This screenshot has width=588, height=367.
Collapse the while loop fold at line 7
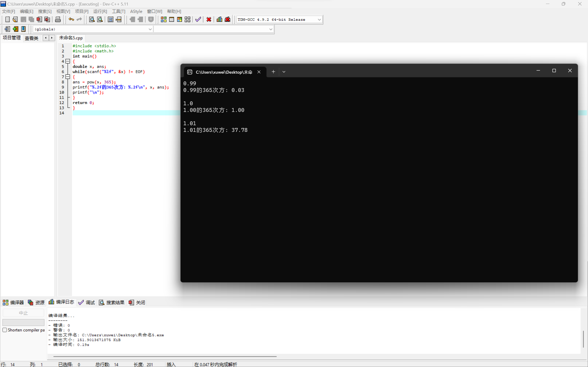[x=68, y=77]
